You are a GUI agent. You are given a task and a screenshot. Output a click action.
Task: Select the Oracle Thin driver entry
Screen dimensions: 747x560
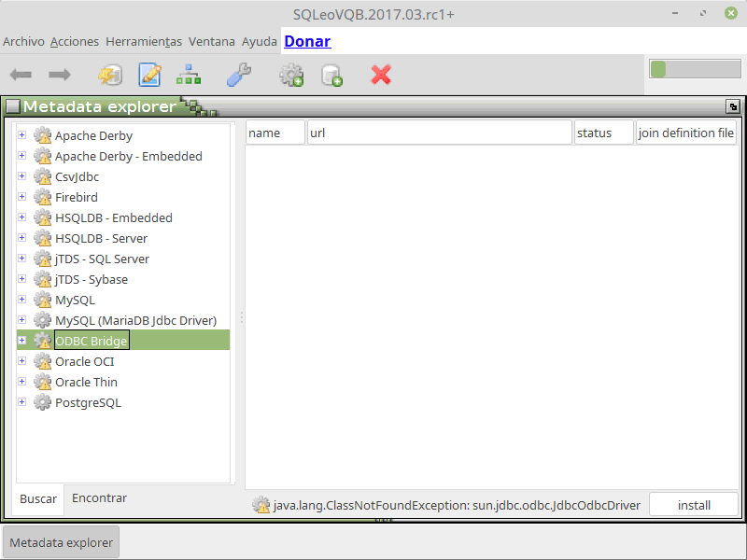87,382
